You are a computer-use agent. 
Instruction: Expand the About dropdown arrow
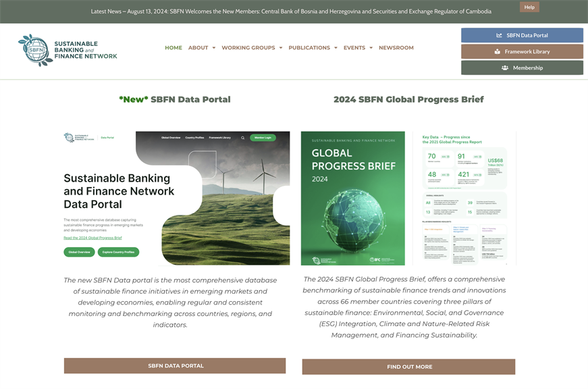pos(214,48)
